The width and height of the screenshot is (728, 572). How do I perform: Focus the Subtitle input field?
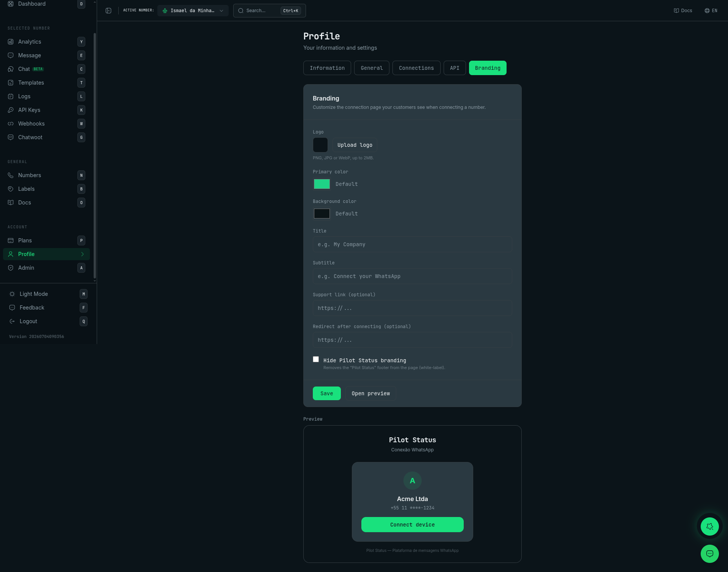tap(413, 276)
